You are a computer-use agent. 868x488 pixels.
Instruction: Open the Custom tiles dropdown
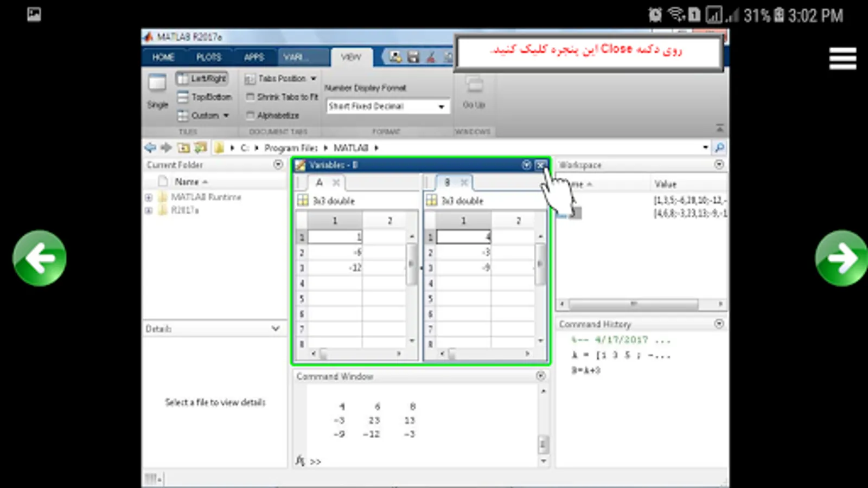[x=203, y=115]
